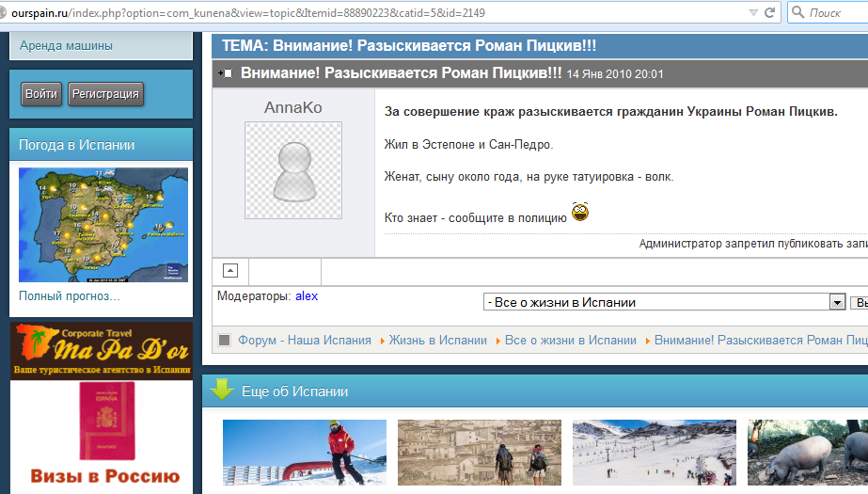Open the 'Аренда машины' menu item

coord(66,45)
